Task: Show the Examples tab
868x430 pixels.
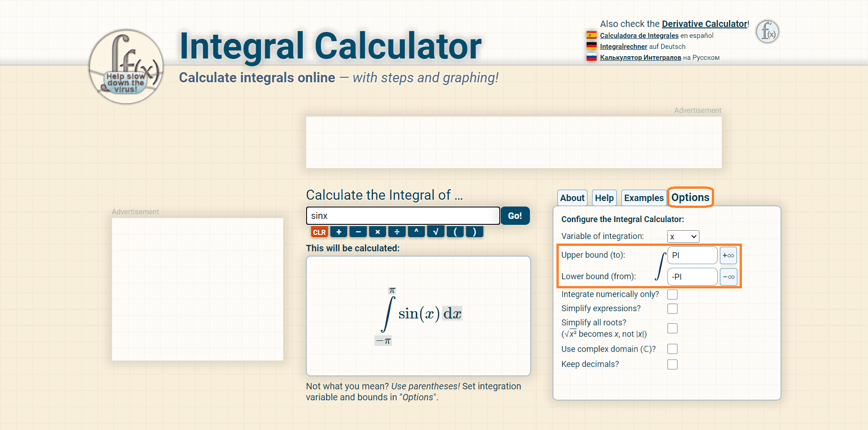Action: tap(644, 198)
